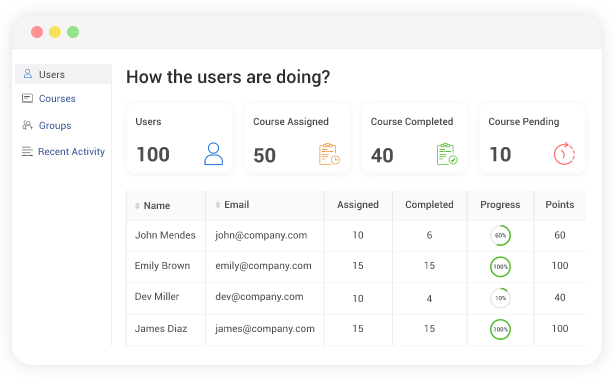The width and height of the screenshot is (614, 380).
Task: Click James Diaz 100% progress ring
Action: pos(500,329)
